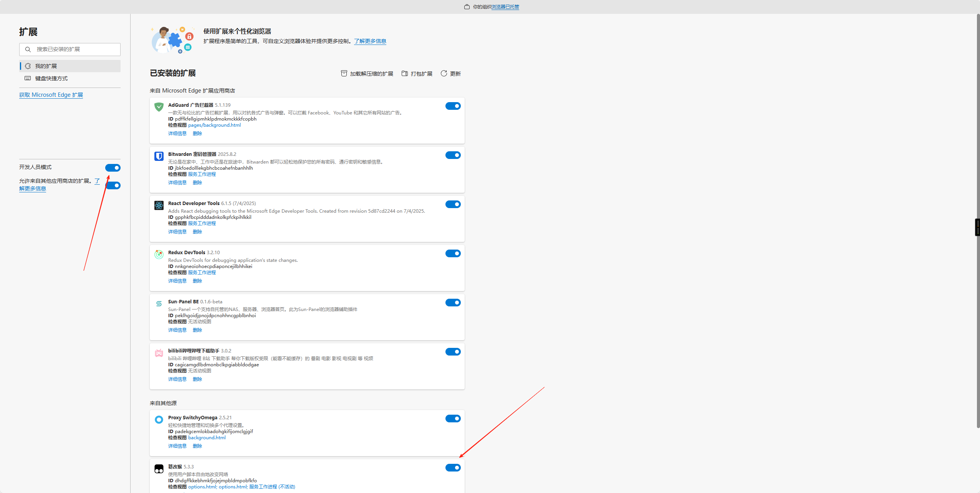Open AdGuard pages/background.html inspect view

click(214, 125)
